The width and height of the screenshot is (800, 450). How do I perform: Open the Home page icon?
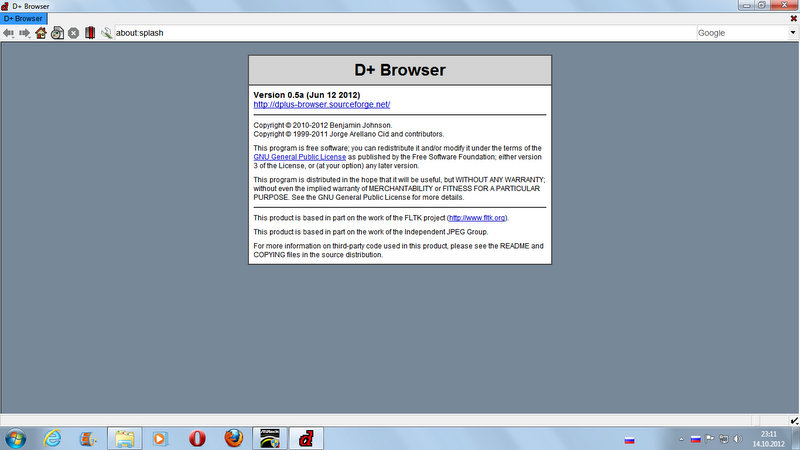pos(41,33)
